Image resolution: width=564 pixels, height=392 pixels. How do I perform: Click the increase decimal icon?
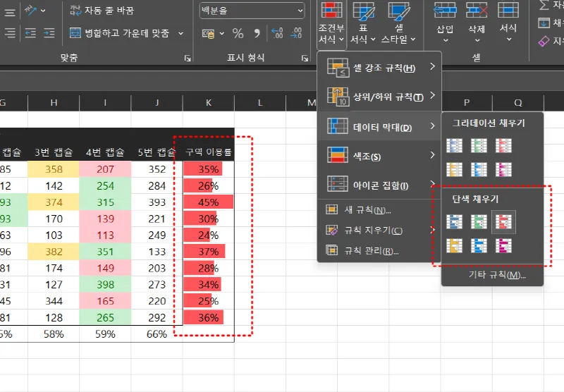(x=277, y=33)
